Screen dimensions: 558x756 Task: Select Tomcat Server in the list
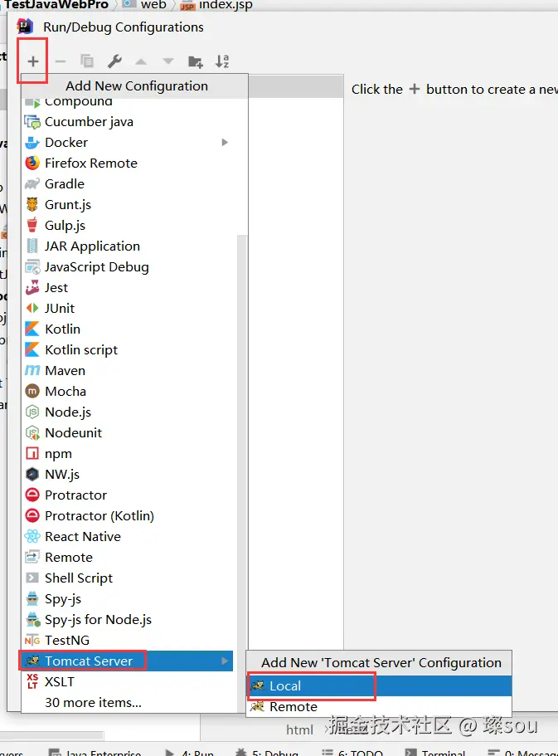[127, 661]
